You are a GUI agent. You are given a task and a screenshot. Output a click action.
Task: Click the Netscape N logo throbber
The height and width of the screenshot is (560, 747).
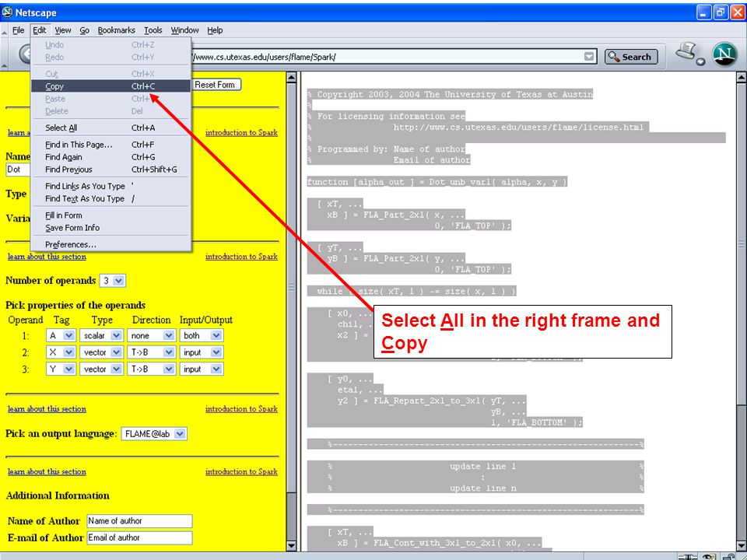724,54
